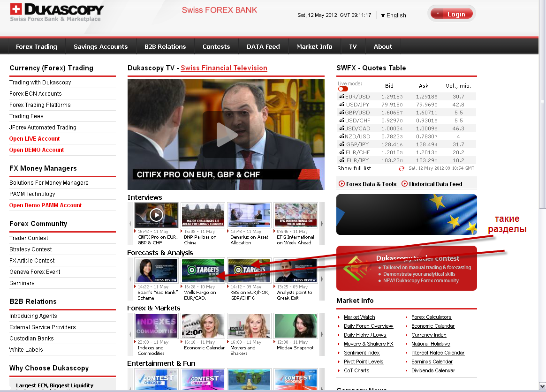546x392 pixels.
Task: Open the TV menu item
Action: point(353,46)
